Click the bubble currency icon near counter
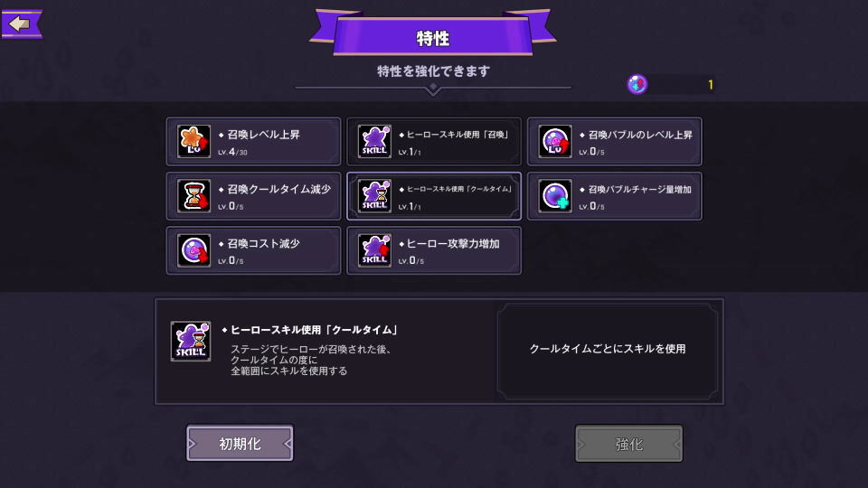The image size is (868, 488). click(637, 84)
